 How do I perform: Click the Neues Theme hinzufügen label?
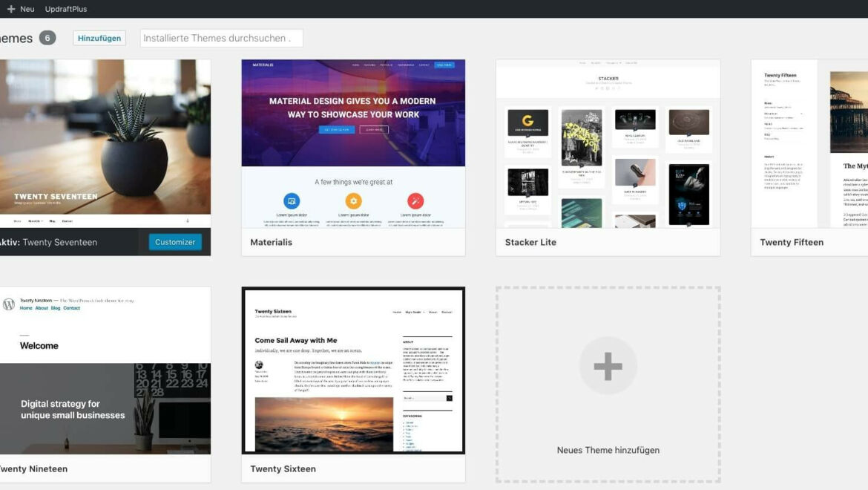608,450
